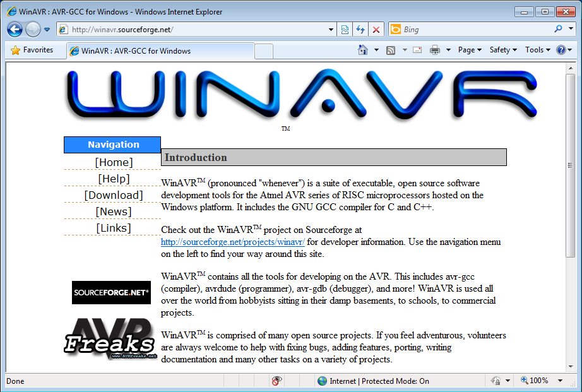582x392 pixels.
Task: Open the Tools menu
Action: point(537,50)
